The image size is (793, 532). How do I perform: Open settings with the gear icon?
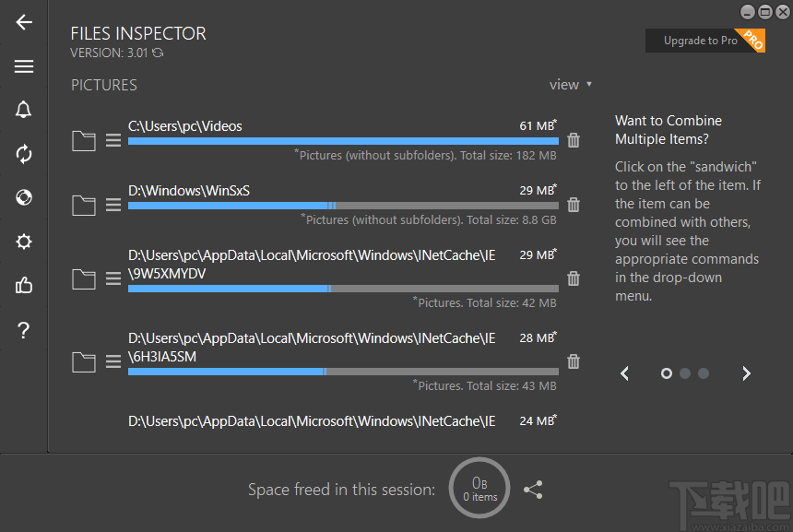23,242
